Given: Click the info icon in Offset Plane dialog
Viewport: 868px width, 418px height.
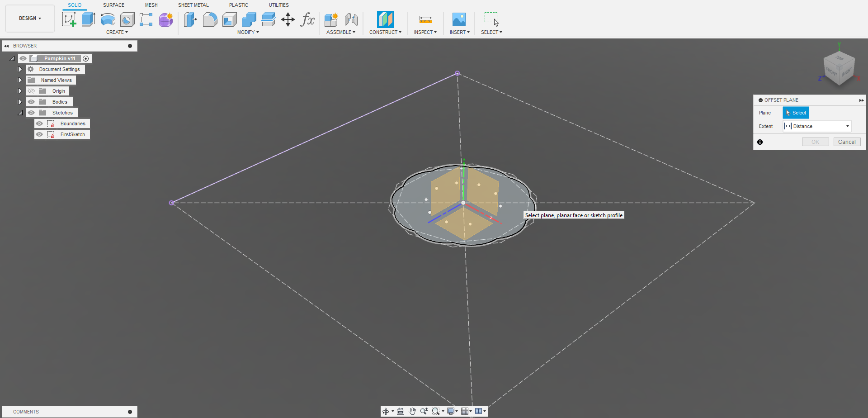Looking at the screenshot, I should [760, 142].
